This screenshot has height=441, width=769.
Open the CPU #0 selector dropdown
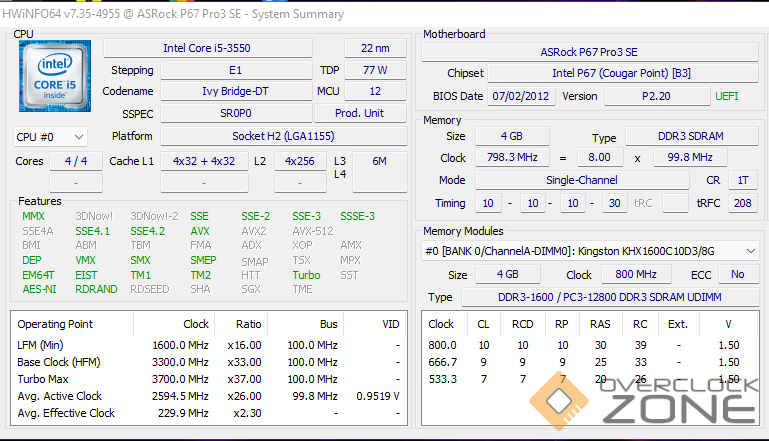[50, 136]
